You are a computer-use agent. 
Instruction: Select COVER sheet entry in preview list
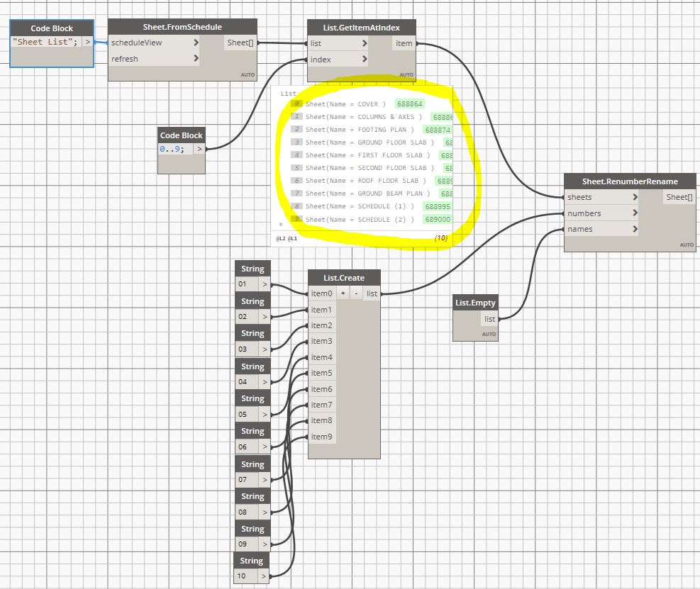(345, 104)
